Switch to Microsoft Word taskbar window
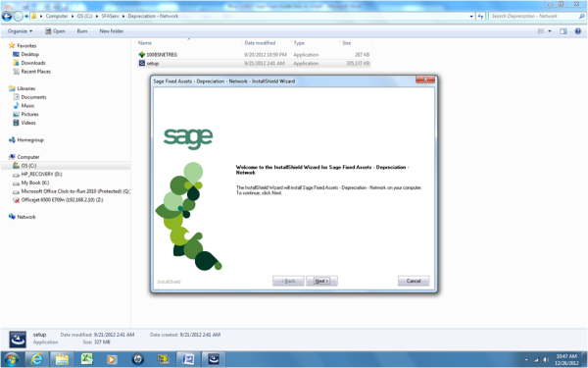The image size is (588, 368). click(188, 359)
